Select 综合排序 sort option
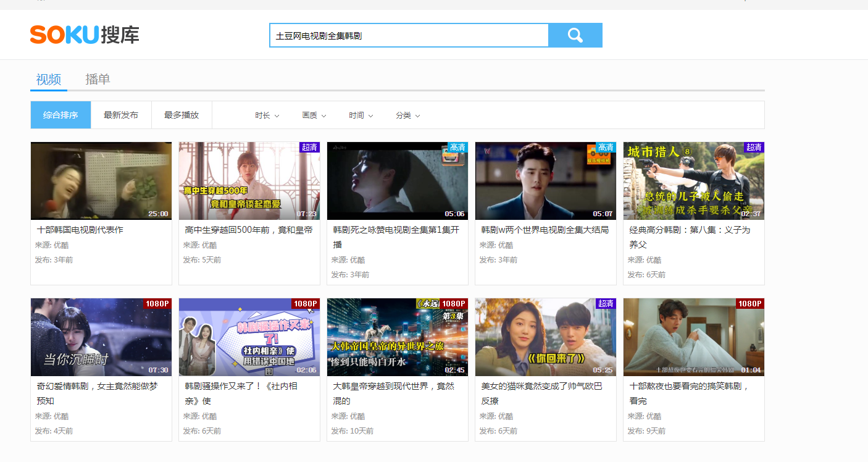Image resolution: width=868 pixels, height=462 pixels. 61,115
